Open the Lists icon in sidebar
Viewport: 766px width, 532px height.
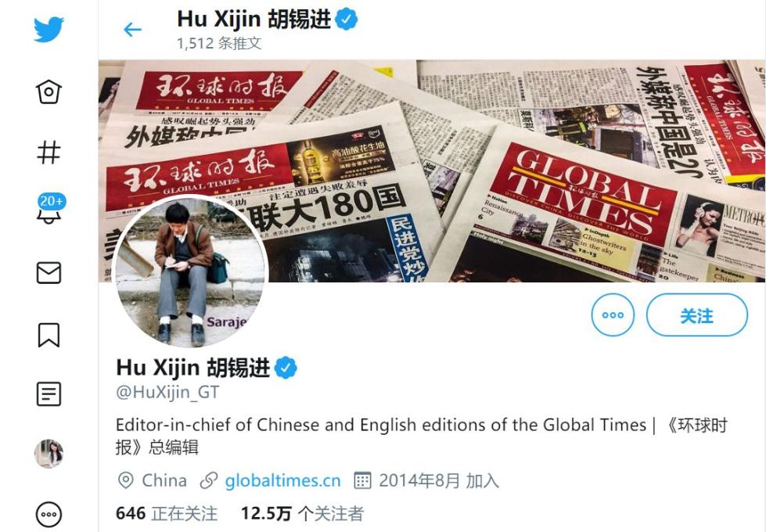49,394
